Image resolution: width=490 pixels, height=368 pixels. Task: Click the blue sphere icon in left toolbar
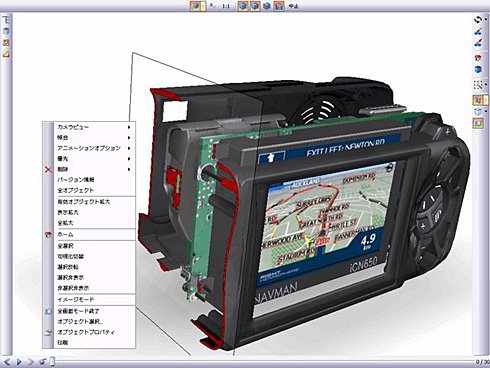click(x=6, y=31)
